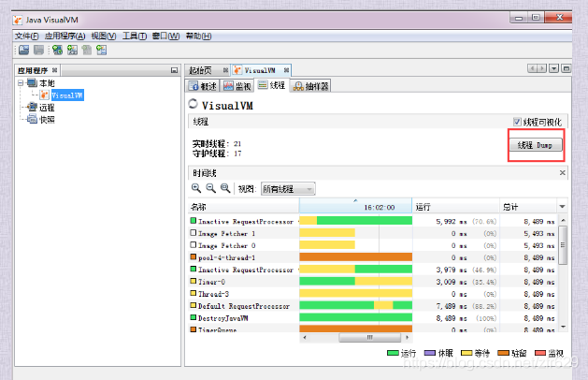Click the scroll-left arrow under the timeline

coord(305,337)
